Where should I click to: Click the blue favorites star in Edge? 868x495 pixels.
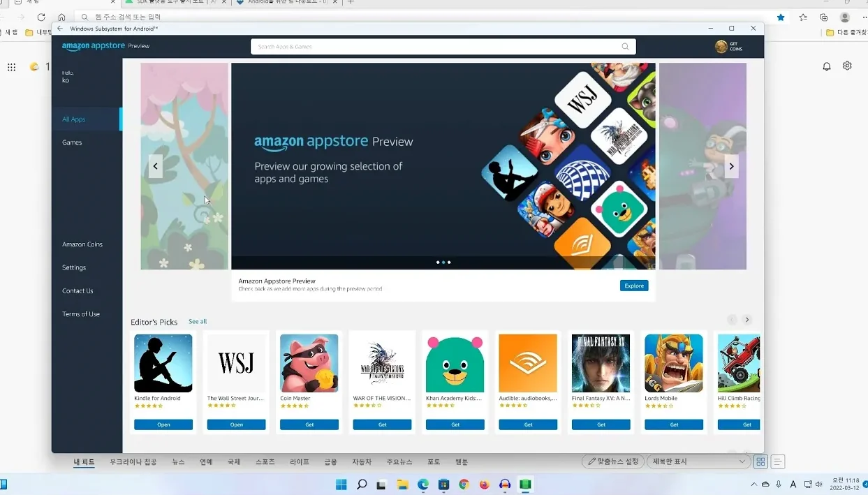[x=781, y=17]
